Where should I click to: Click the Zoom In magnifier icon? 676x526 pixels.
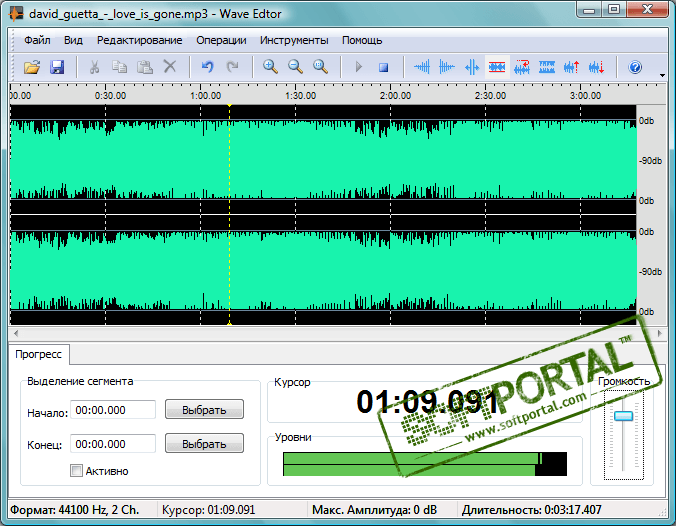click(270, 67)
